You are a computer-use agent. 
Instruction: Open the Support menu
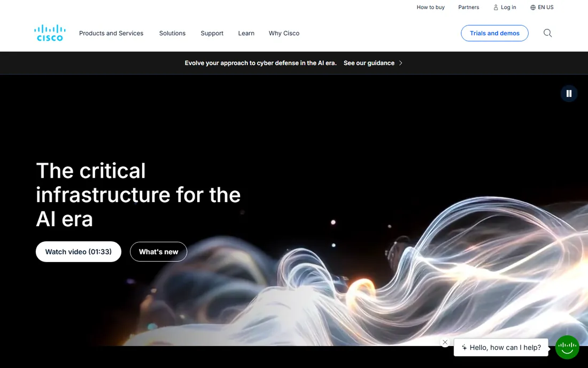[212, 33]
